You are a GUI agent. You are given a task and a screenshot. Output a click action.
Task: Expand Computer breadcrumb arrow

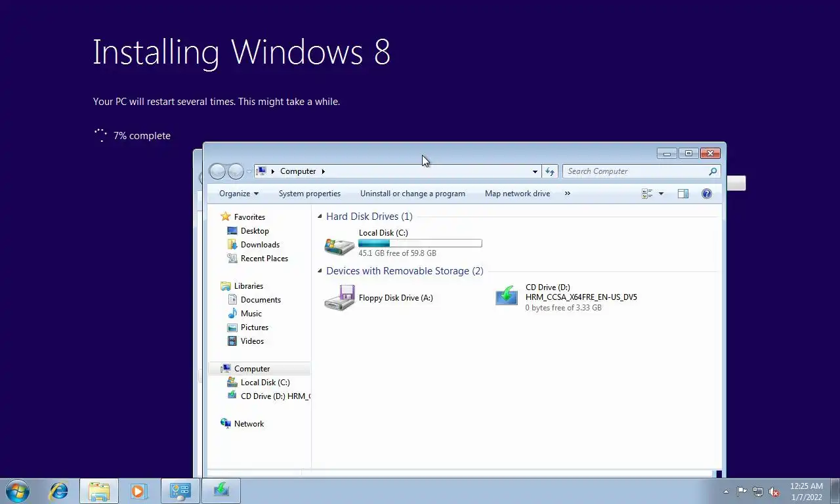(323, 171)
